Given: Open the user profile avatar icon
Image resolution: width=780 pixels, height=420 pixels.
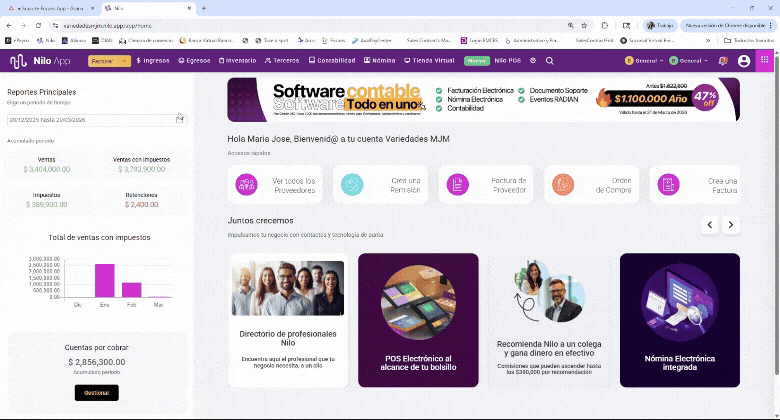Looking at the screenshot, I should (744, 61).
